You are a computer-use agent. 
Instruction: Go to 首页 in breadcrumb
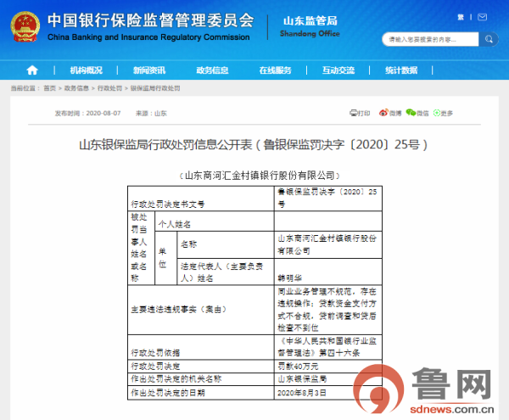pos(50,88)
